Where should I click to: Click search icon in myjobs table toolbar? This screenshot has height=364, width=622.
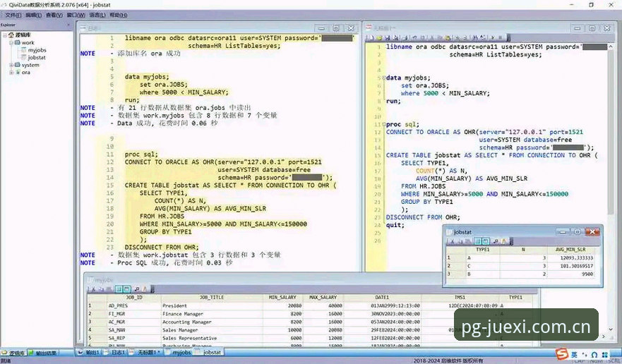137,289
